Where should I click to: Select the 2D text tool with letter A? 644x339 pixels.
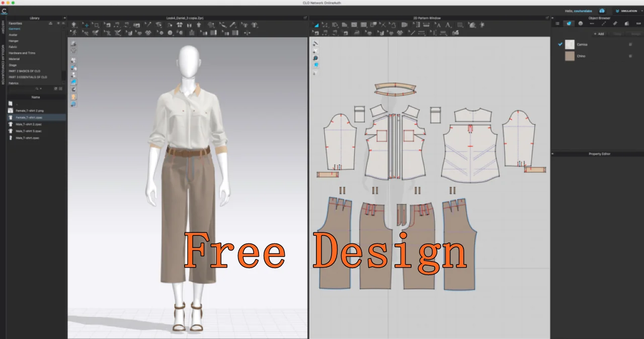[x=438, y=25]
